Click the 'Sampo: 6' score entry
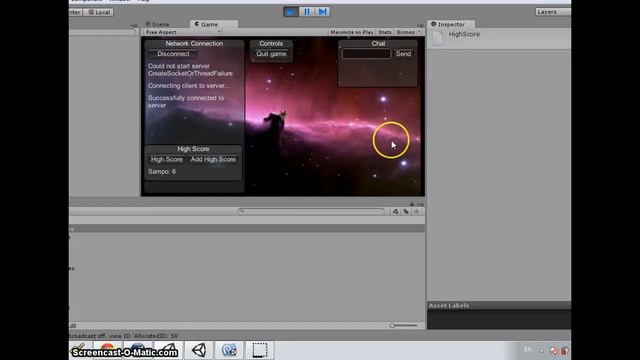This screenshot has height=360, width=640. pos(162,171)
